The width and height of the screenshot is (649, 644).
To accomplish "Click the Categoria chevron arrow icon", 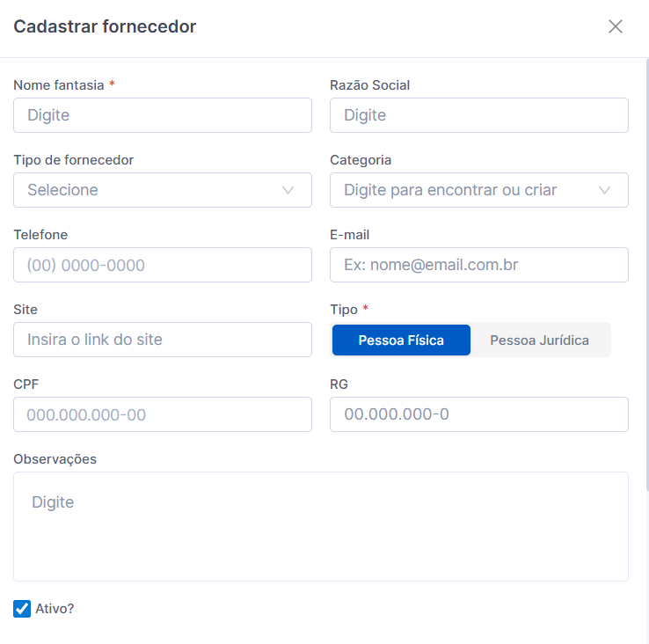I will coord(604,190).
